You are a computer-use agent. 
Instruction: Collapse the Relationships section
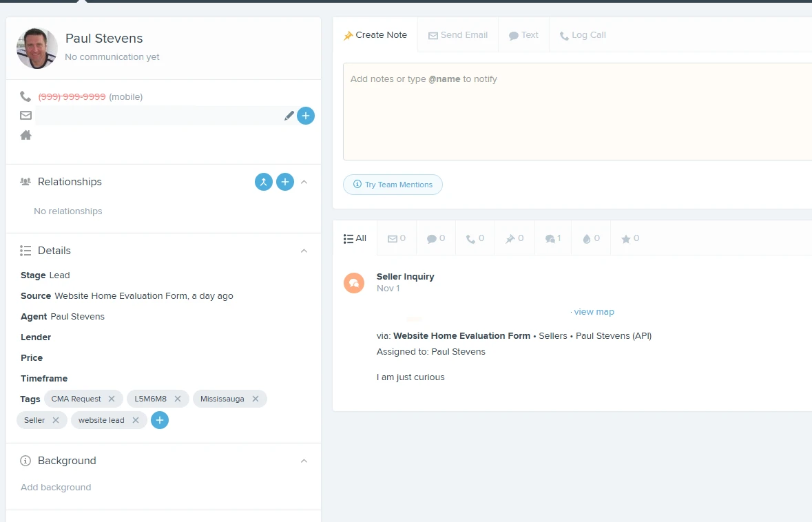coord(304,182)
